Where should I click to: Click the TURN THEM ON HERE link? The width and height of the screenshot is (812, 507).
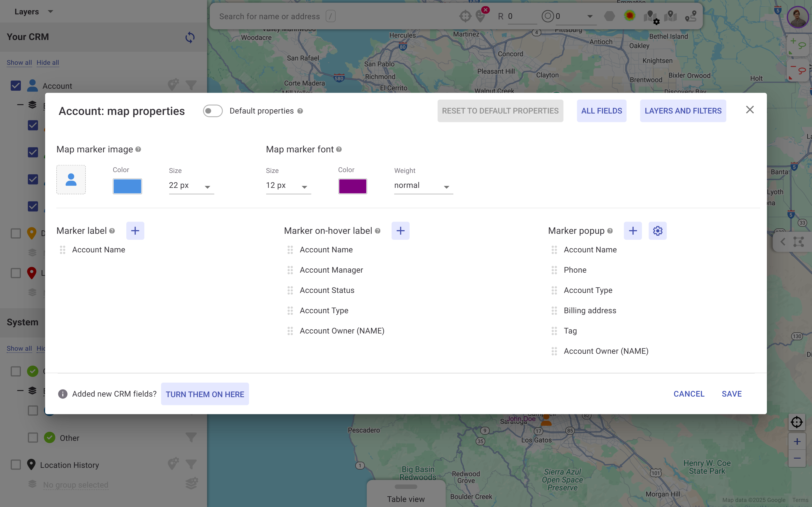click(205, 394)
